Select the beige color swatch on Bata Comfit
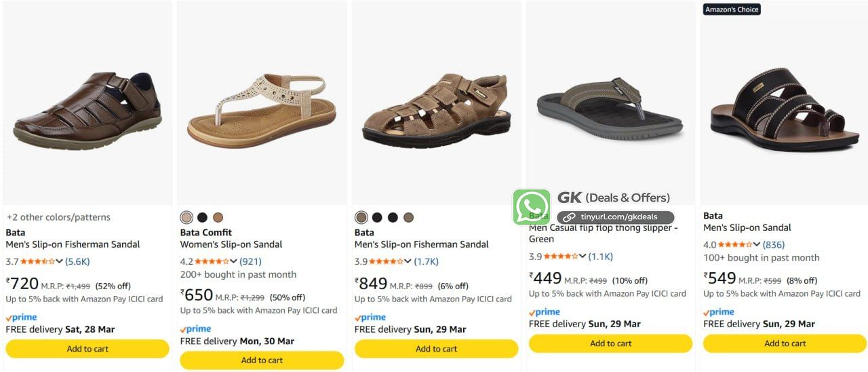This screenshot has width=868, height=372. 186,217
